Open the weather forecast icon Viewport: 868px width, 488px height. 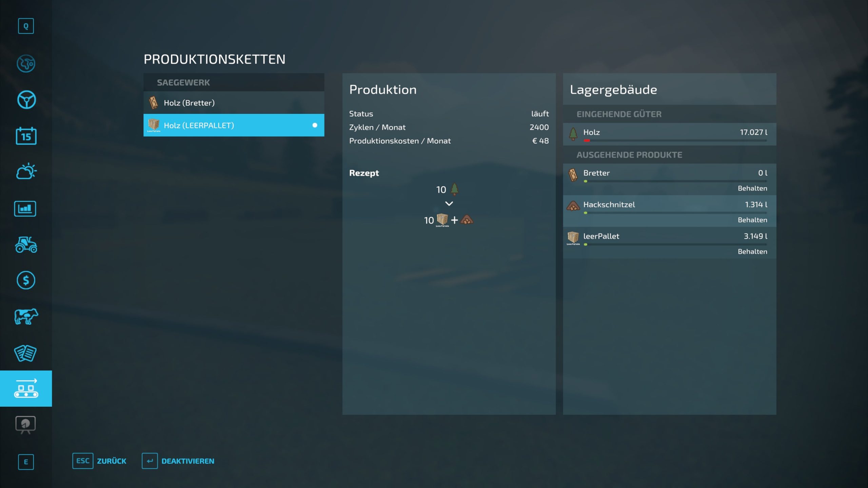pos(26,171)
